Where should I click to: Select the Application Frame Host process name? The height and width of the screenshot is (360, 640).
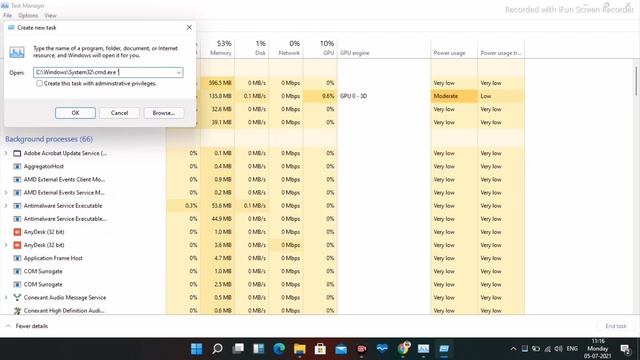click(x=53, y=258)
